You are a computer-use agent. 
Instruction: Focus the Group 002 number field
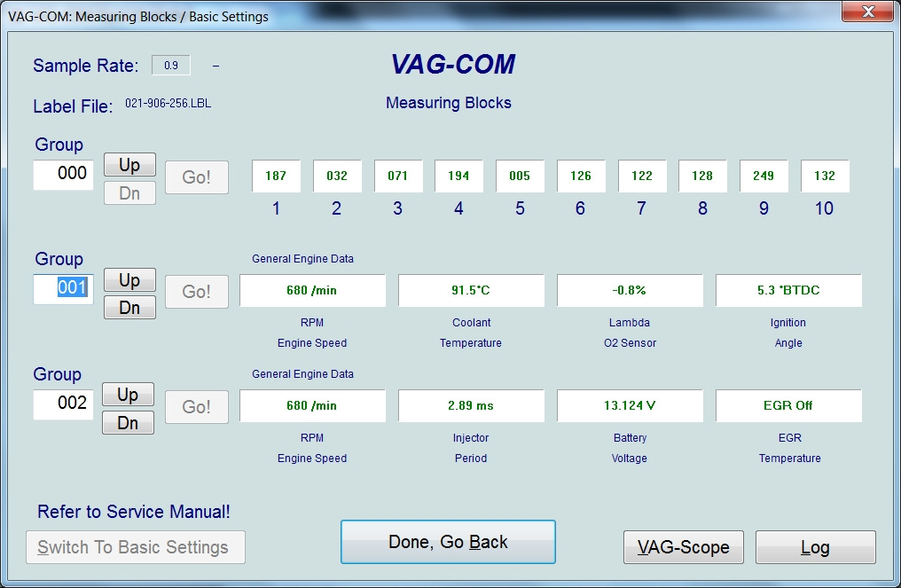[x=63, y=404]
